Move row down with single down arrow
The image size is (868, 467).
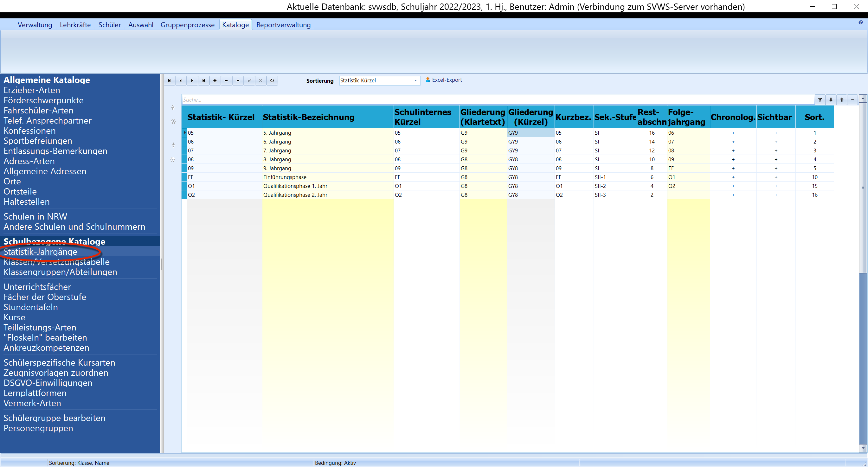[173, 145]
